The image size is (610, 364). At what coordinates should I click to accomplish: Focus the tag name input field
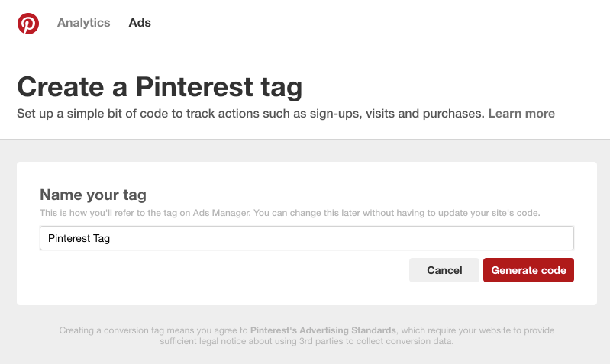307,238
